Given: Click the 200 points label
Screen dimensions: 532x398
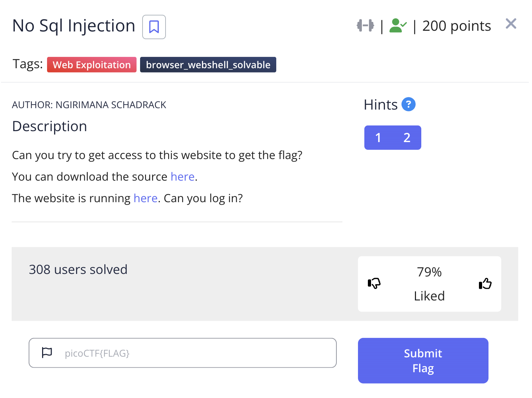Looking at the screenshot, I should click(x=456, y=26).
